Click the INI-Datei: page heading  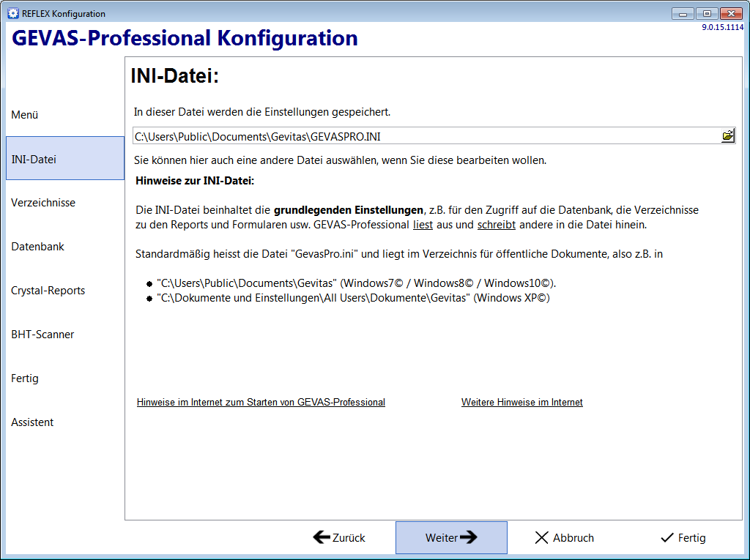tap(174, 76)
